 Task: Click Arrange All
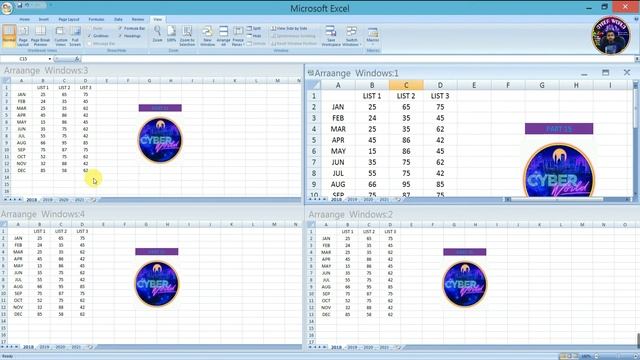(x=223, y=36)
